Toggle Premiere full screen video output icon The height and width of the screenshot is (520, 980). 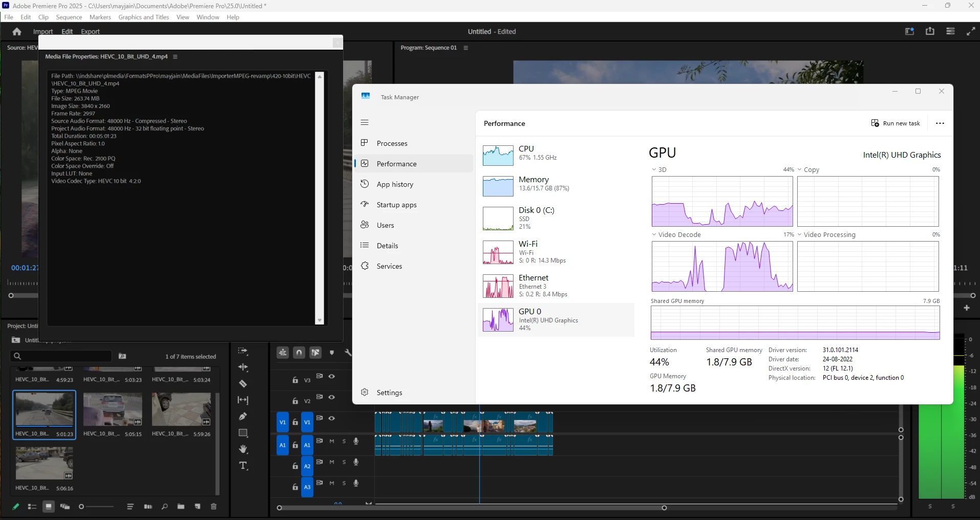click(971, 32)
